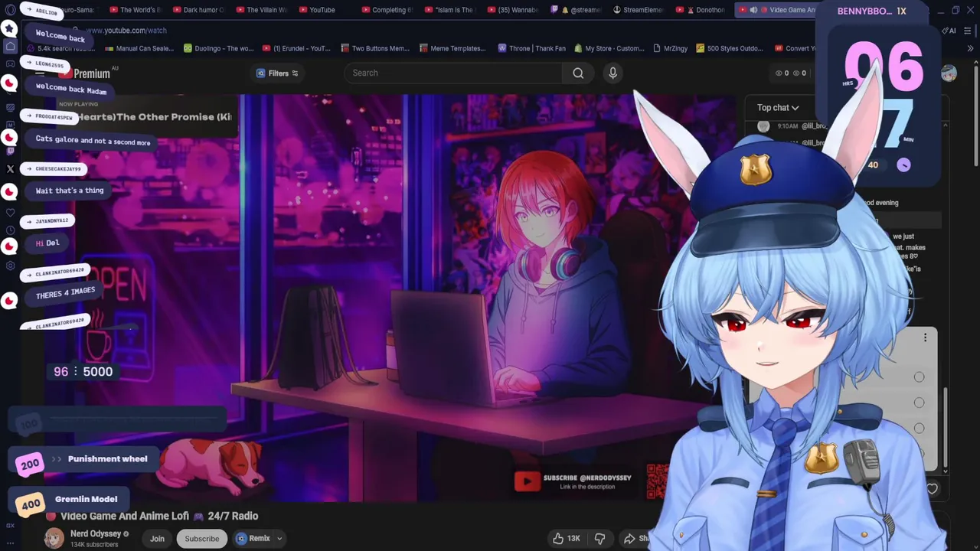980x551 pixels.
Task: Open the sidebar heart icon
Action: tap(10, 213)
